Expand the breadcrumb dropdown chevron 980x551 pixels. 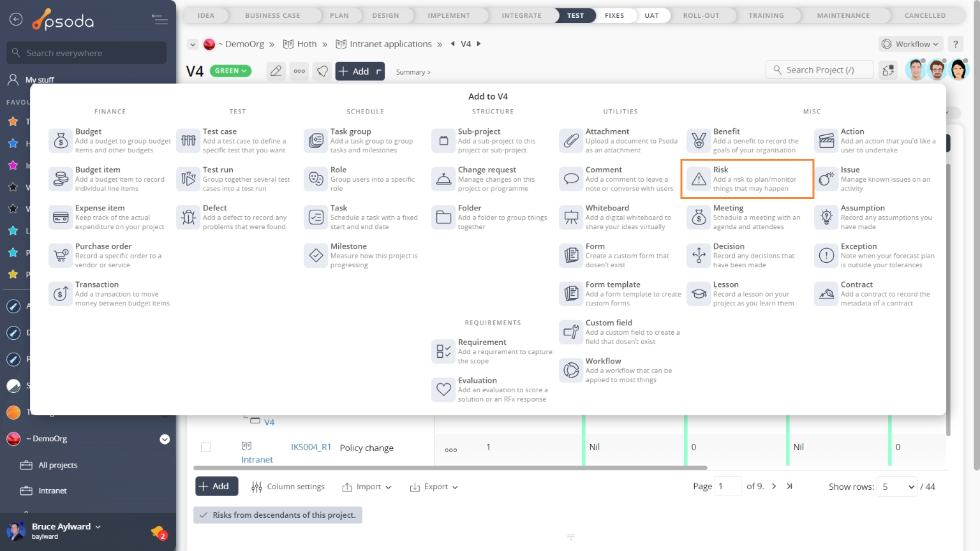pos(193,44)
